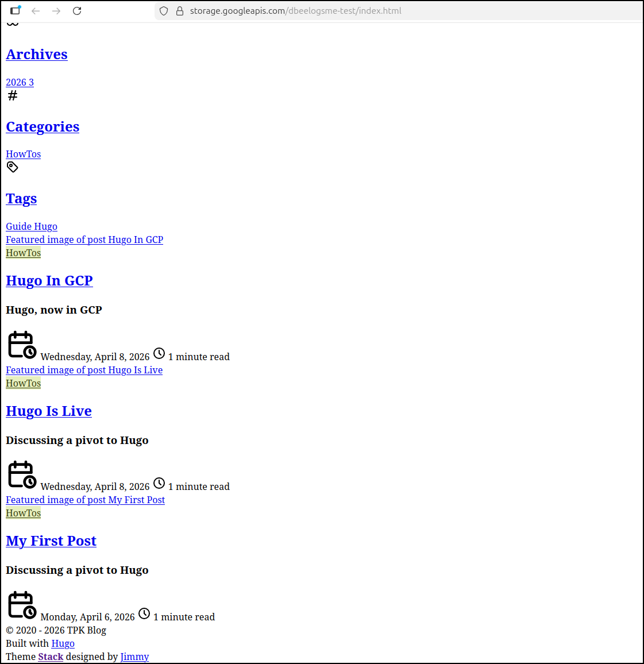The height and width of the screenshot is (664, 644).
Task: Click the tag icon under the HowTos category
Action: click(x=12, y=167)
